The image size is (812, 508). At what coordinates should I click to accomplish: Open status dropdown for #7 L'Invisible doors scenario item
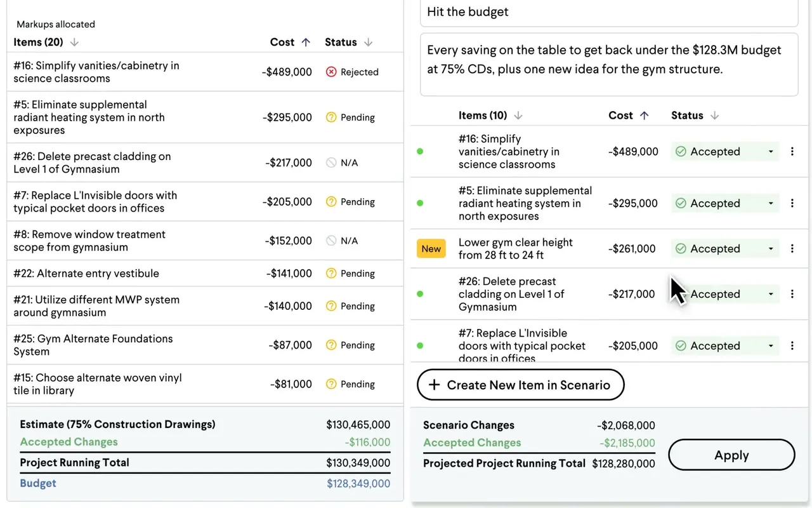(724, 346)
